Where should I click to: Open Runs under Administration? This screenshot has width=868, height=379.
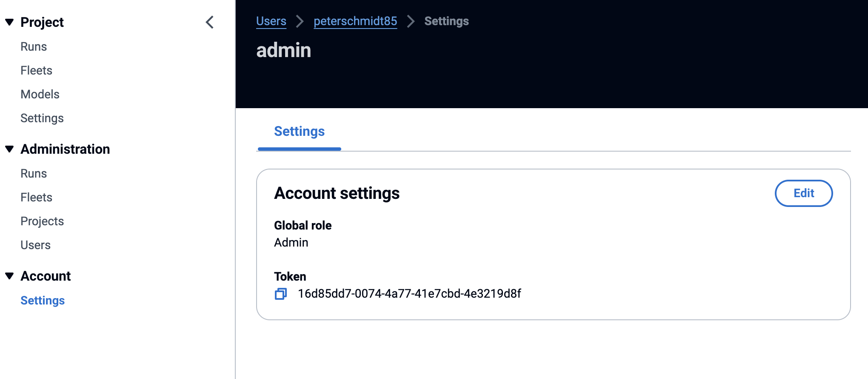click(34, 174)
